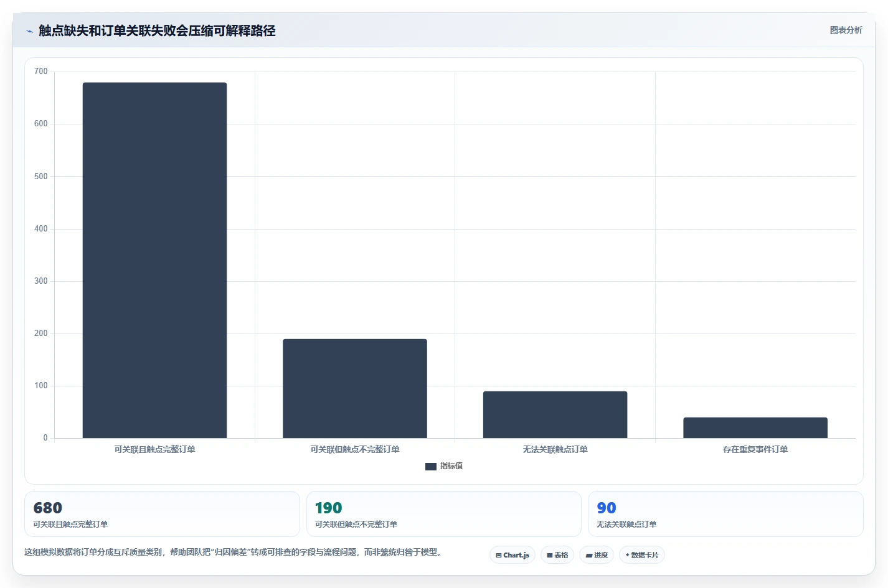
Task: Click x-axis label 可关联但触点不完整订单
Action: pos(355,449)
